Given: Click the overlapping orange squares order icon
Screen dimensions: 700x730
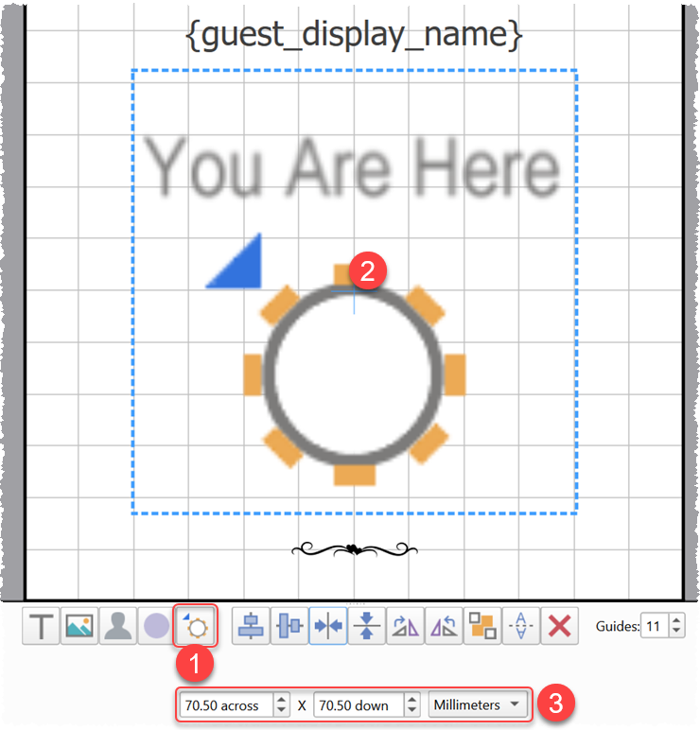Looking at the screenshot, I should coord(483,626).
